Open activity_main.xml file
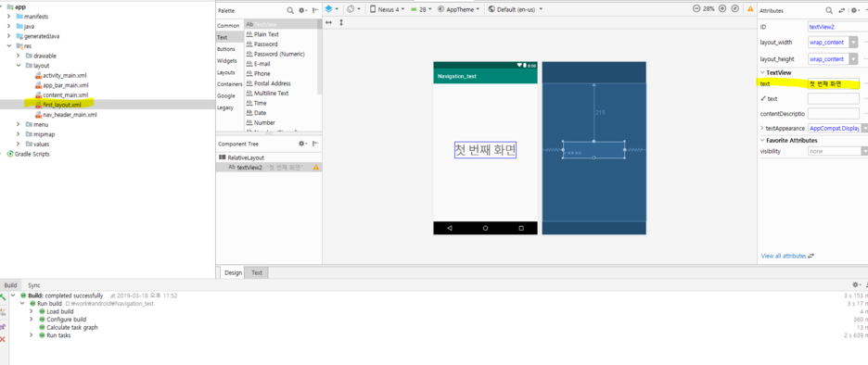The image size is (868, 365). click(65, 75)
